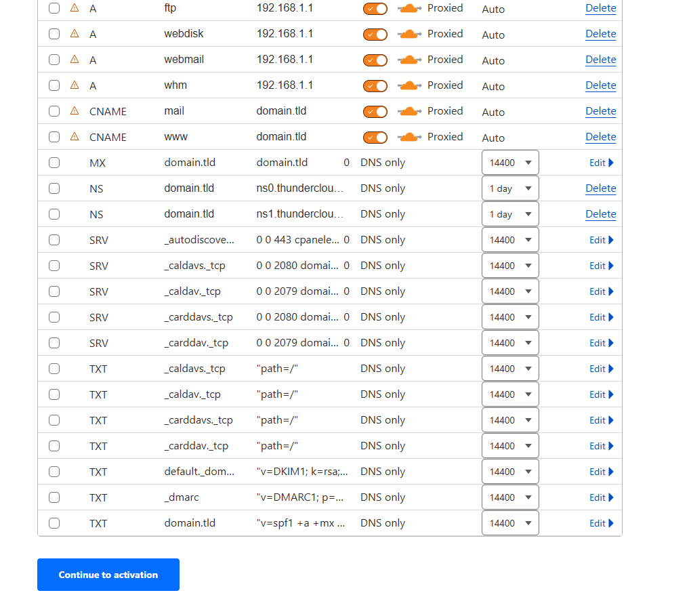Delete the webmail A record
This screenshot has height=616, width=691.
pos(601,60)
